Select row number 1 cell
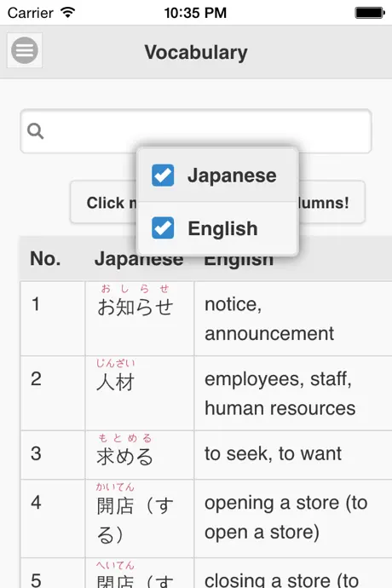 tap(53, 319)
